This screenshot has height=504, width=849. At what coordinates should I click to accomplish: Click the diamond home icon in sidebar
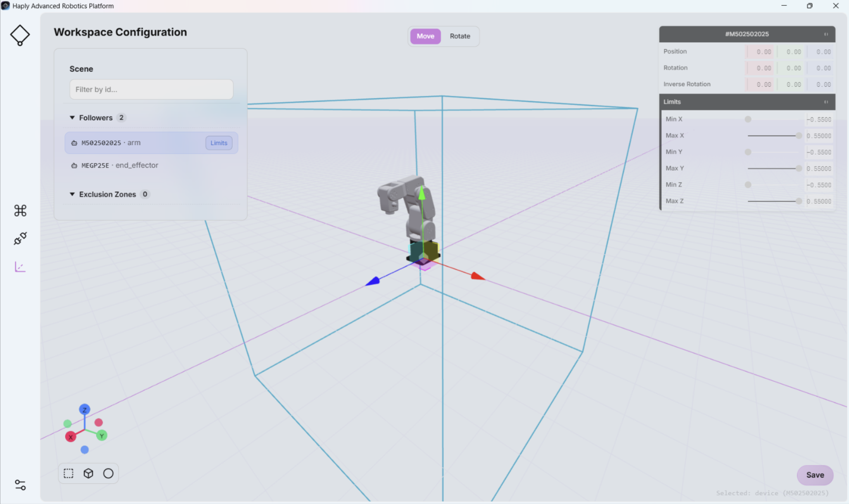click(20, 35)
